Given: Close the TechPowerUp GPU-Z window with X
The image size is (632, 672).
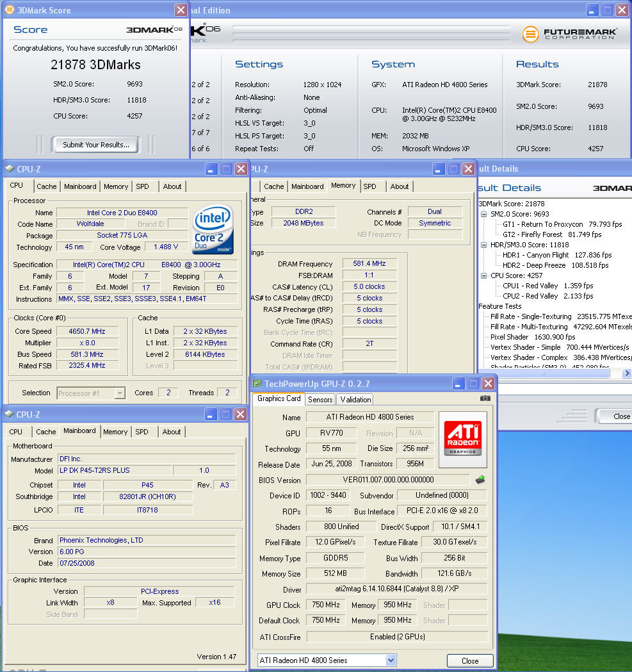Looking at the screenshot, I should tap(488, 383).
